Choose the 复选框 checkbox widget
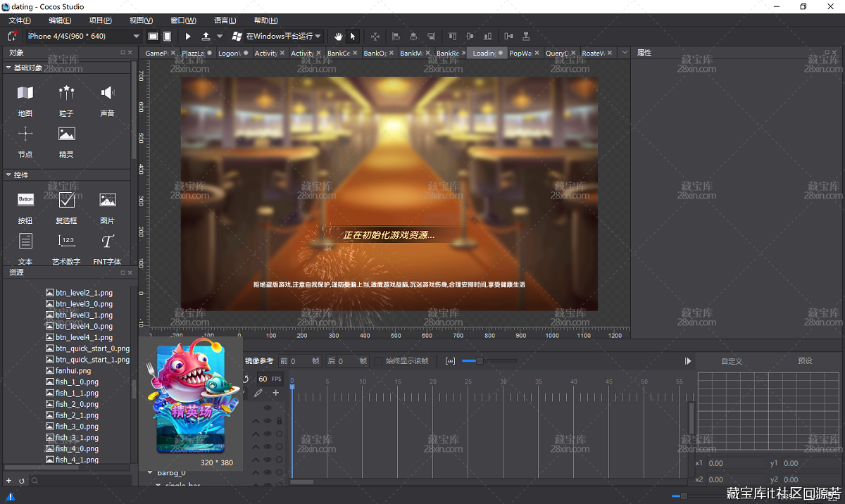 tap(67, 200)
